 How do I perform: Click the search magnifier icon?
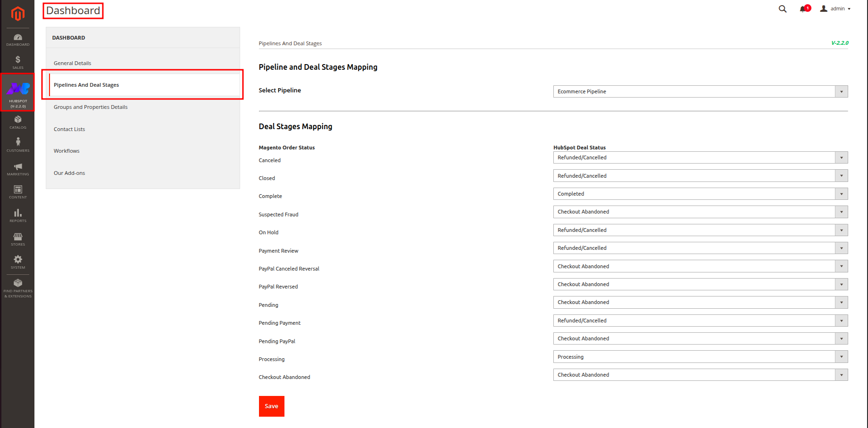[783, 9]
